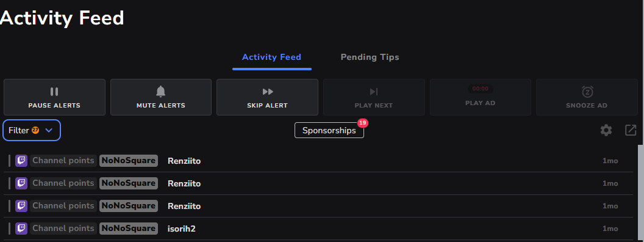The height and width of the screenshot is (242, 644).
Task: Click NoNoSquare tag on first Renziito row
Action: (129, 161)
